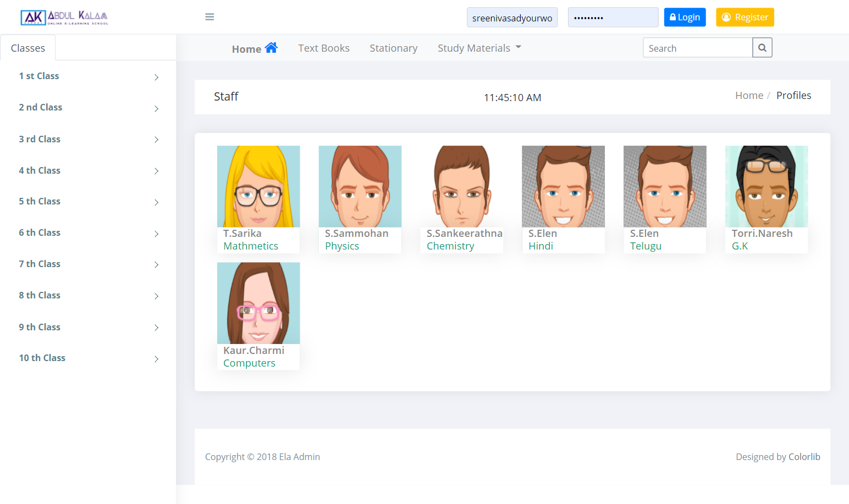Open the Stationary menu item
849x504 pixels.
[394, 48]
